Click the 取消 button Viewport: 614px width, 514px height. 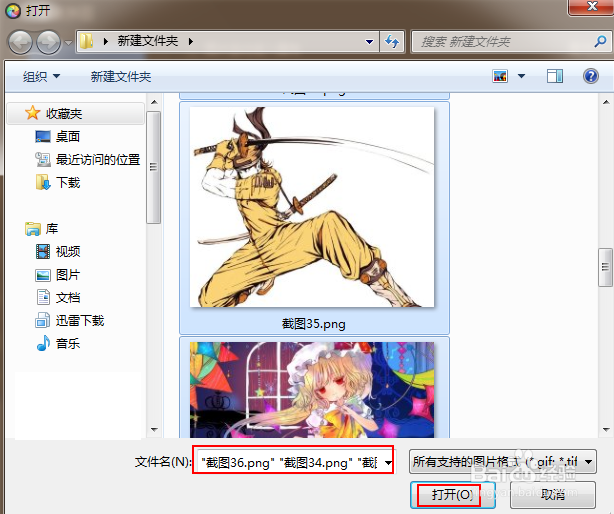click(x=553, y=495)
